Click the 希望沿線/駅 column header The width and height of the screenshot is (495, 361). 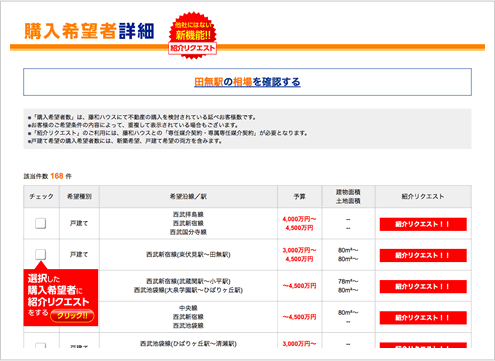click(188, 197)
